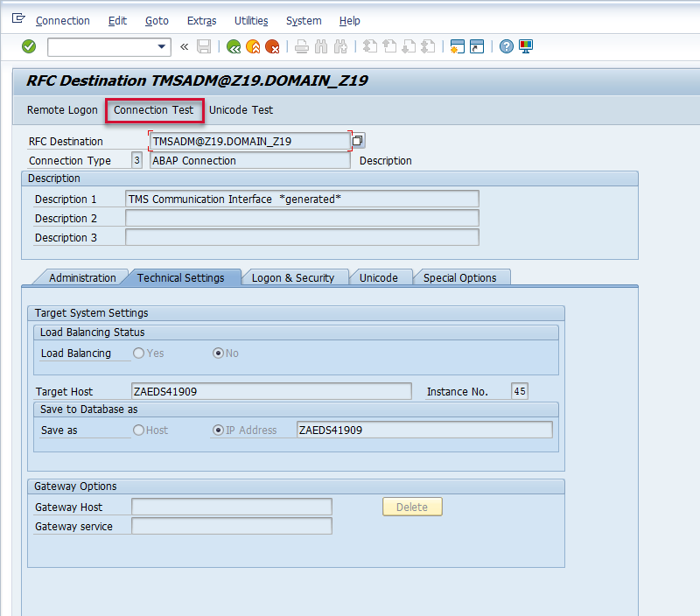Select the Save as IP Address option
Screen dimensions: 700x616
pos(219,430)
